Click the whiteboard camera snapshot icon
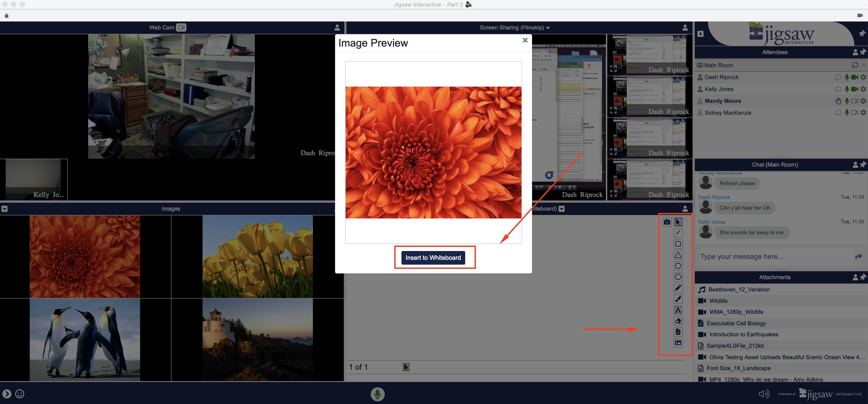This screenshot has width=868, height=404. 667,222
